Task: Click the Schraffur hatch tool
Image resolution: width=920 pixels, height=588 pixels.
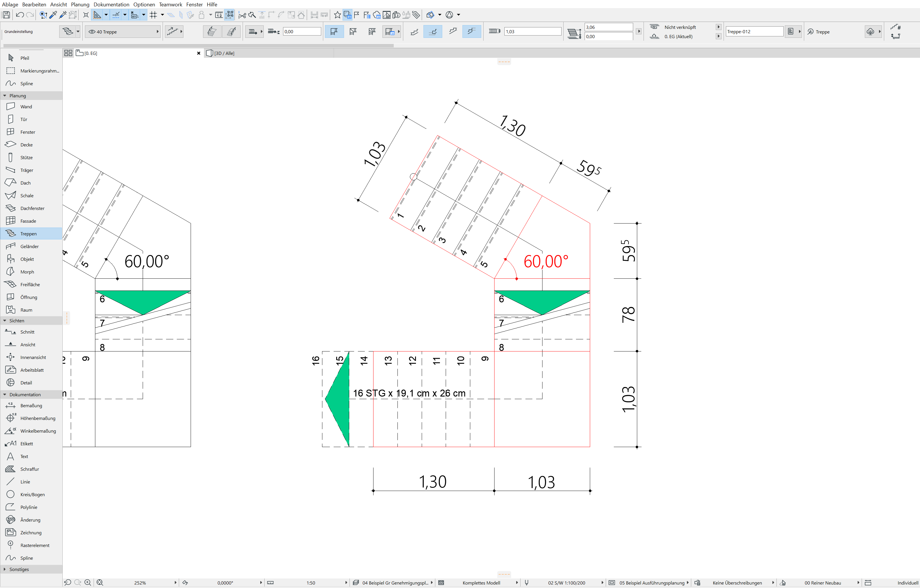Action: point(29,469)
